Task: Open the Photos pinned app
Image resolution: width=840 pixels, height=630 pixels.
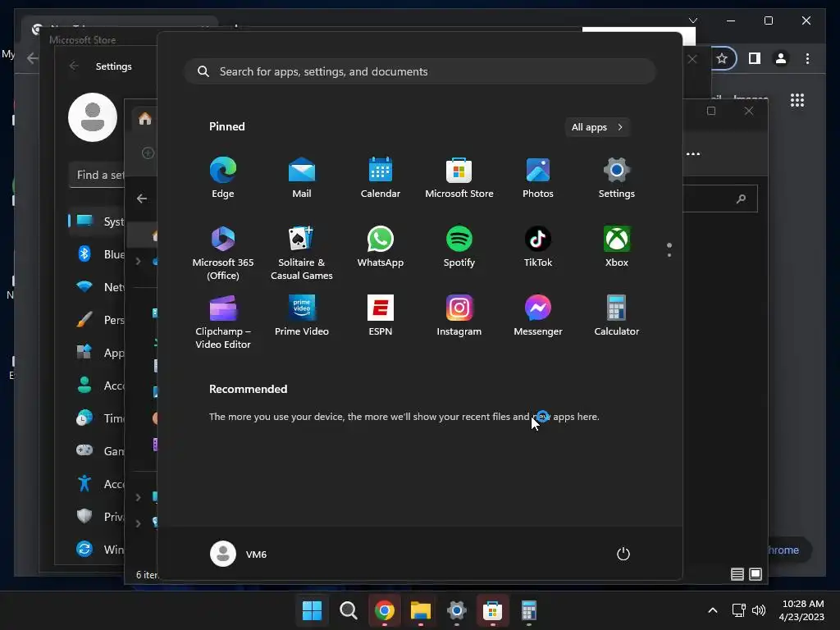Action: (x=538, y=177)
